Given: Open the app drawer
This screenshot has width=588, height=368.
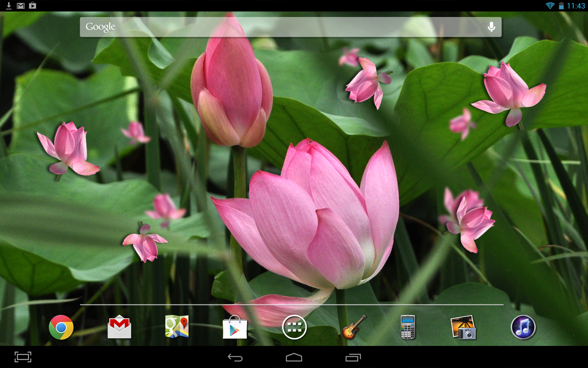Looking at the screenshot, I should (x=294, y=327).
